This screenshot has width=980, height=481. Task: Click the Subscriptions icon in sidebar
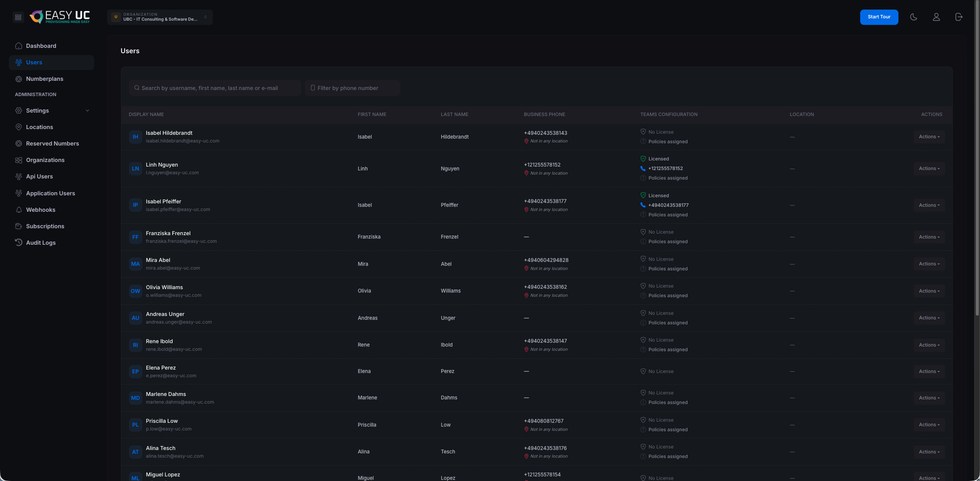[x=18, y=226]
